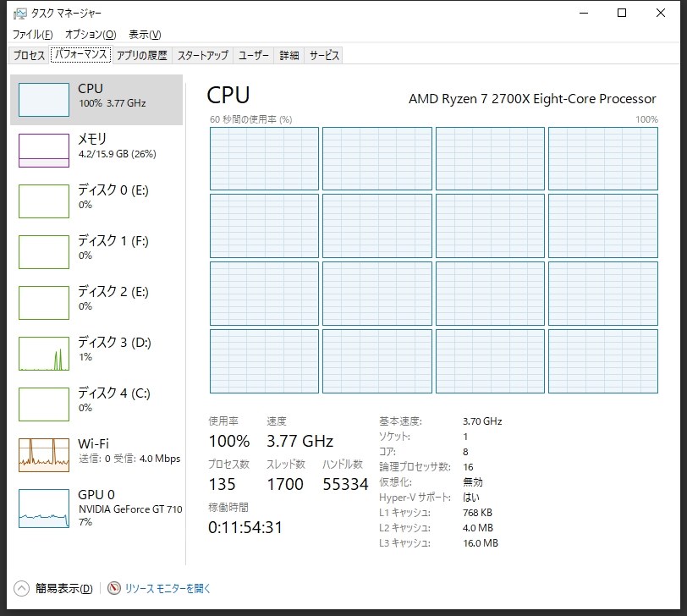
Task: Click the 4.2/15.9 GB (26%) memory text
Action: [118, 154]
